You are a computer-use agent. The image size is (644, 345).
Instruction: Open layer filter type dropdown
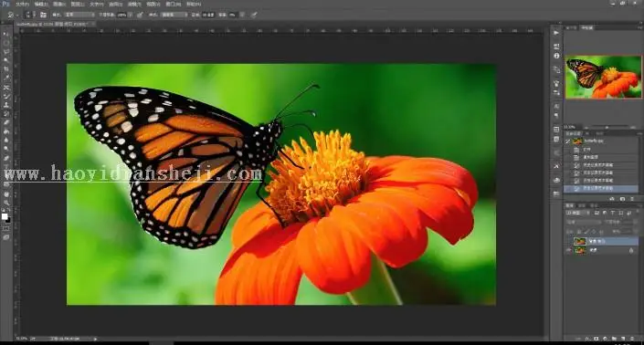pos(579,214)
